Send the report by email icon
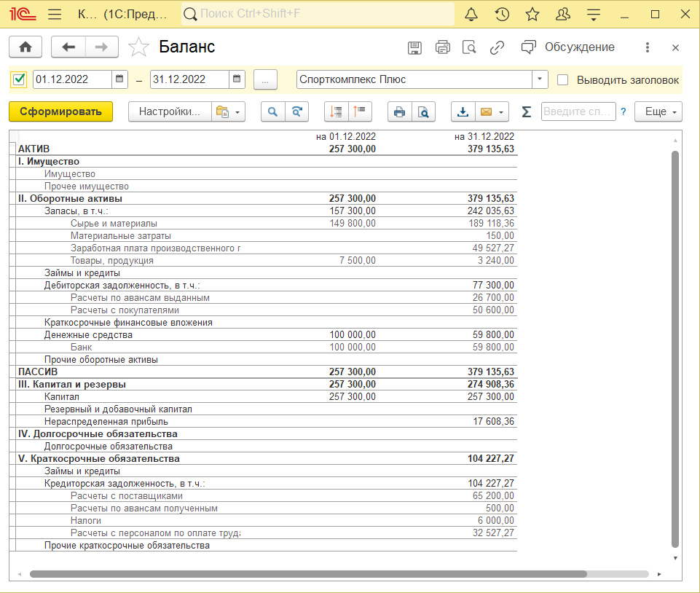The width and height of the screenshot is (700, 593). click(492, 111)
